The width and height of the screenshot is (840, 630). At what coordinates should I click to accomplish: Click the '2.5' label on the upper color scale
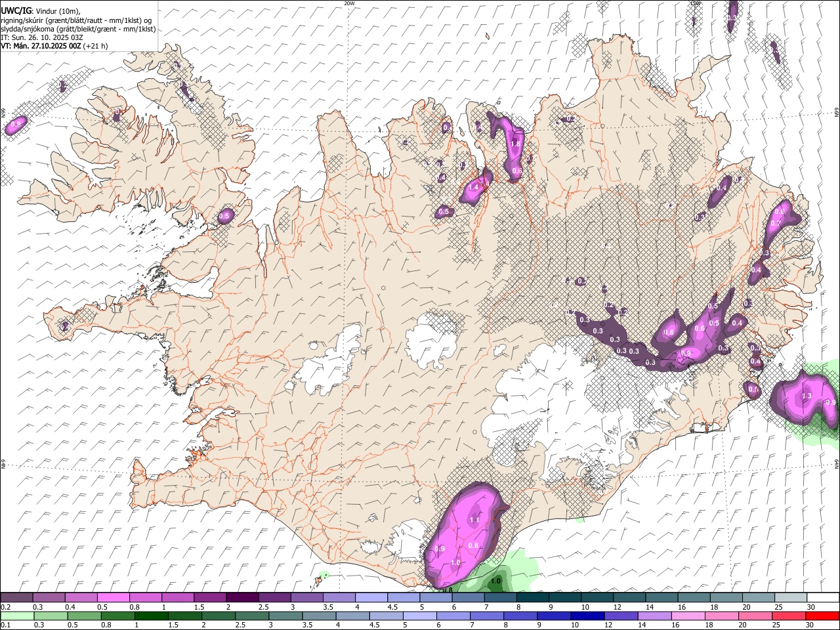pyautogui.click(x=264, y=607)
